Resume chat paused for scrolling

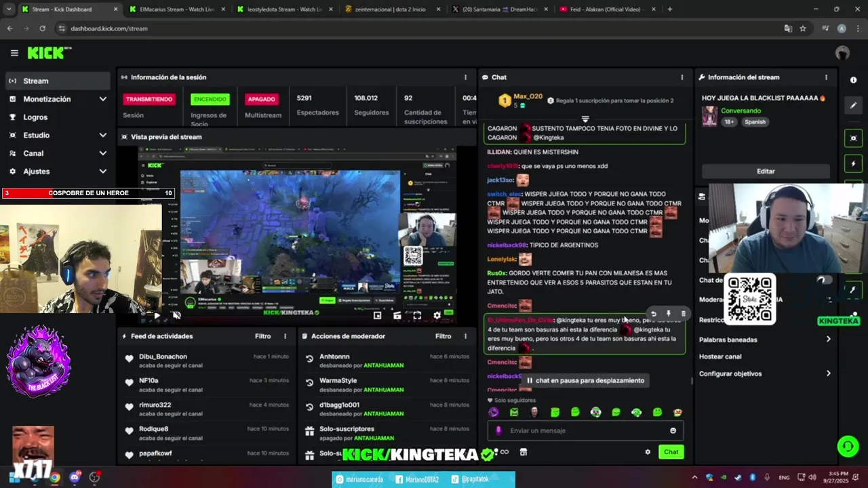coord(586,380)
